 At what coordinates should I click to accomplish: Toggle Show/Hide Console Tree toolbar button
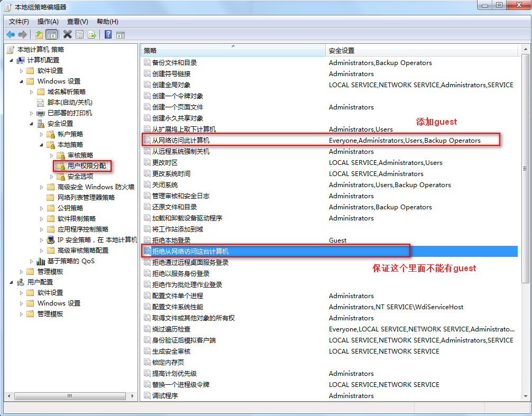point(51,35)
